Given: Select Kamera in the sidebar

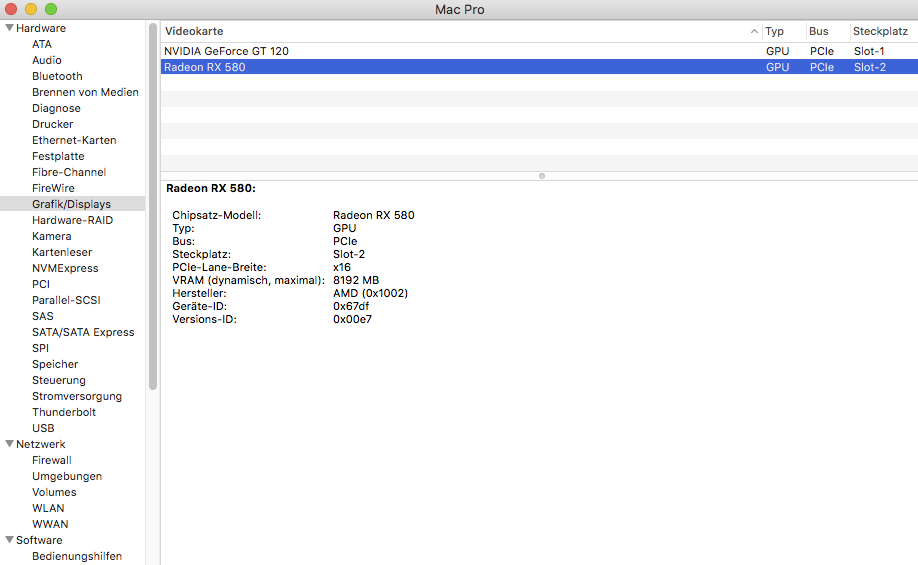Looking at the screenshot, I should (x=52, y=237).
